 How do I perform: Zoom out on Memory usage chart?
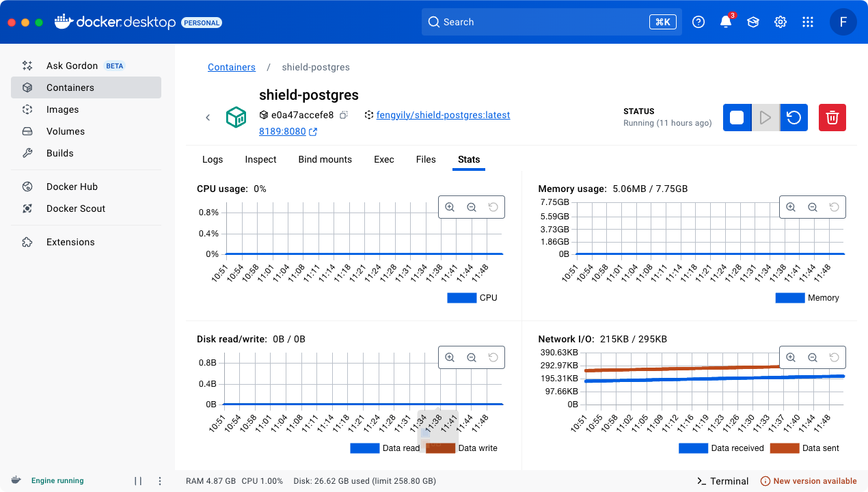click(x=813, y=207)
